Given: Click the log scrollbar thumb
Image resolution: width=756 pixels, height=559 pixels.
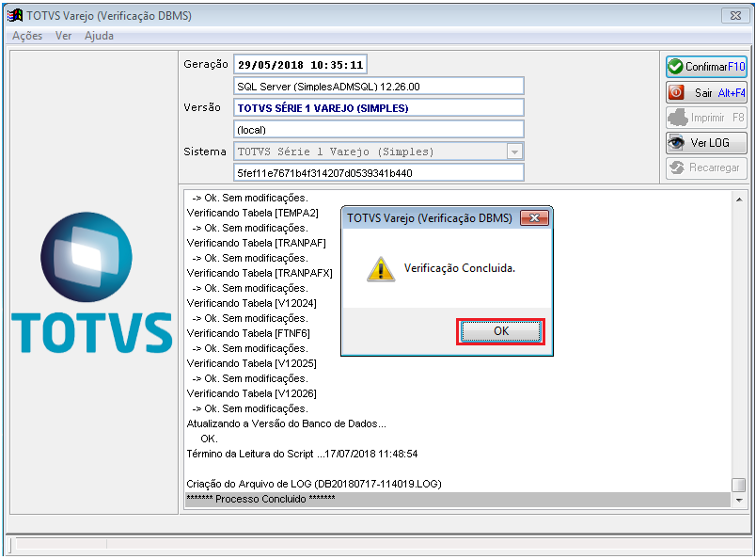Looking at the screenshot, I should pyautogui.click(x=739, y=484).
